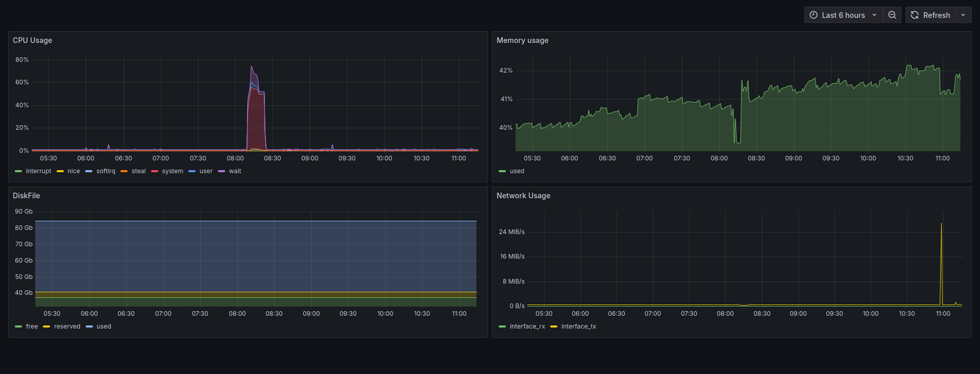Click the user legend color indicator
980x374 pixels.
pos(192,171)
